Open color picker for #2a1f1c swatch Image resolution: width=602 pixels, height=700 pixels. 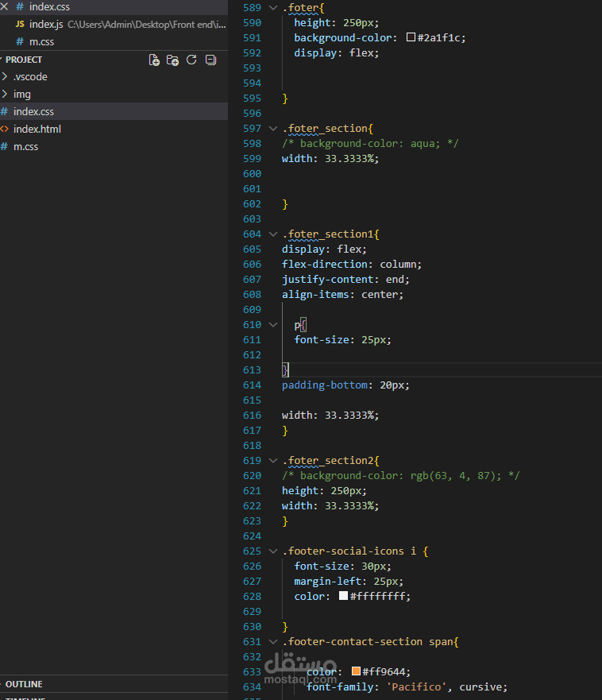click(x=411, y=37)
